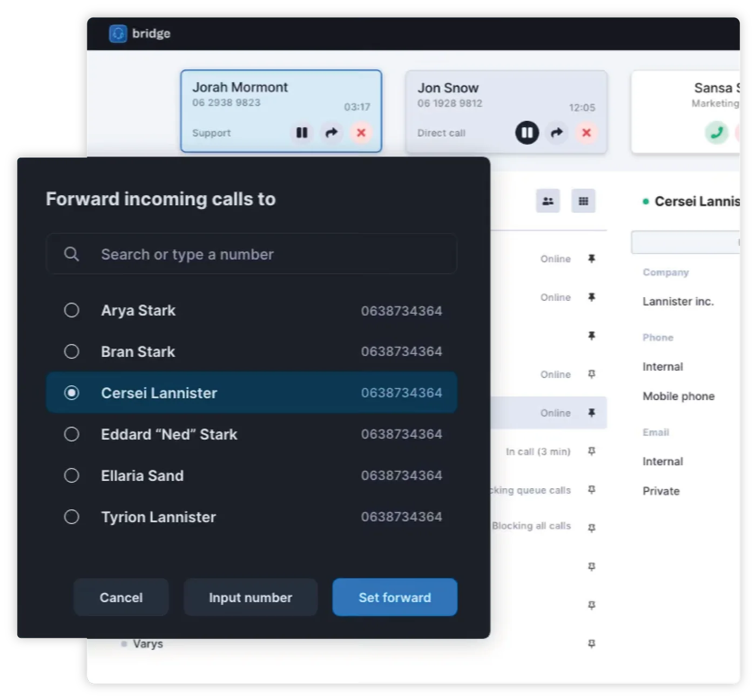
Task: Click Internal phone entry under Phone
Action: click(x=663, y=367)
